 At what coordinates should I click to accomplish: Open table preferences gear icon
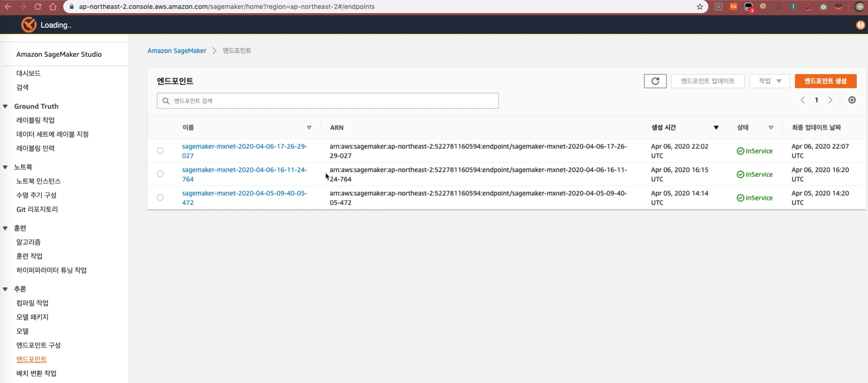pyautogui.click(x=852, y=100)
